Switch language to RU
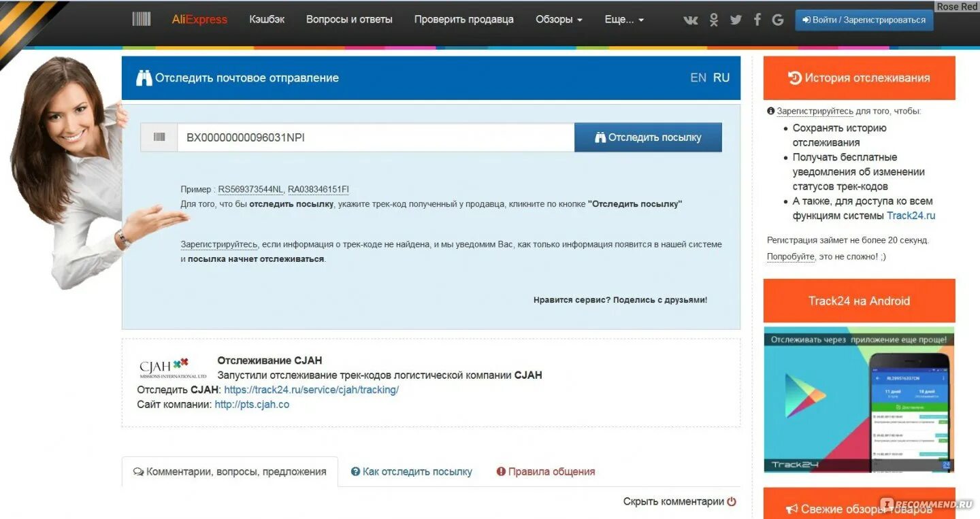The width and height of the screenshot is (980, 519). [721, 78]
